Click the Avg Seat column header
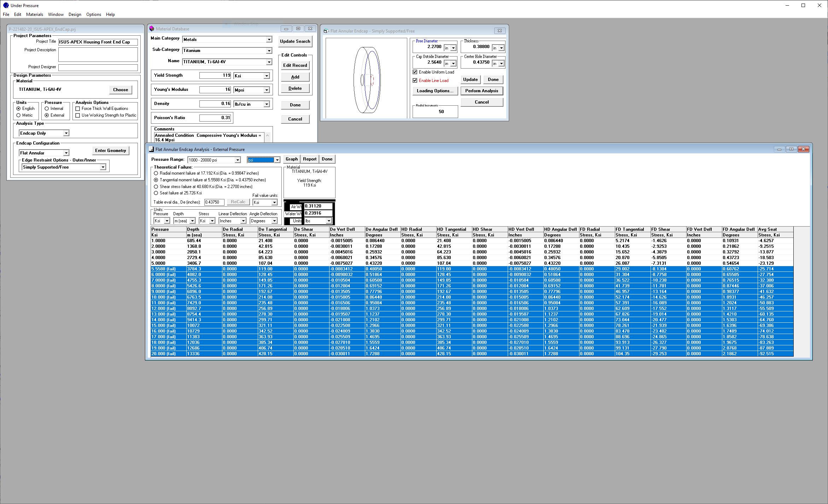 coord(775,229)
